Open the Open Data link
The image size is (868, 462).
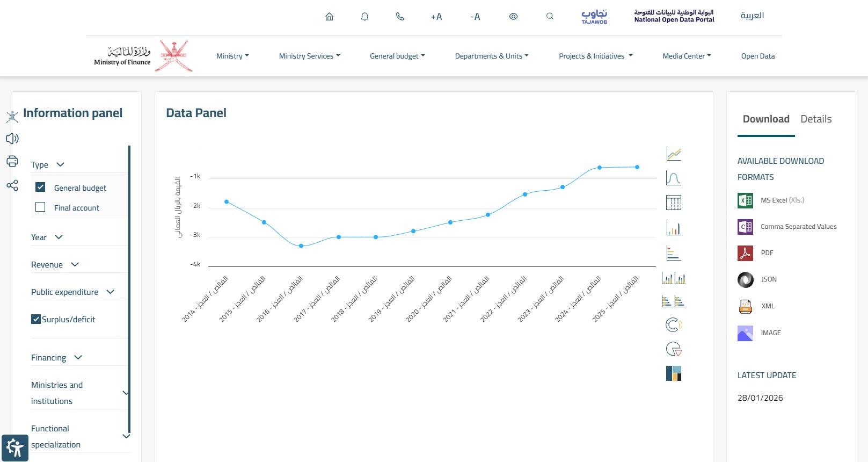(x=758, y=56)
